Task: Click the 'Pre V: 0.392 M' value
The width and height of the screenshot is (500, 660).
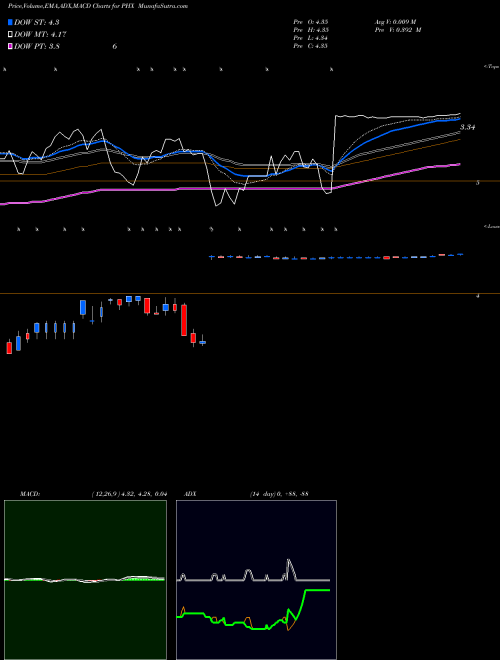Action: point(398,30)
